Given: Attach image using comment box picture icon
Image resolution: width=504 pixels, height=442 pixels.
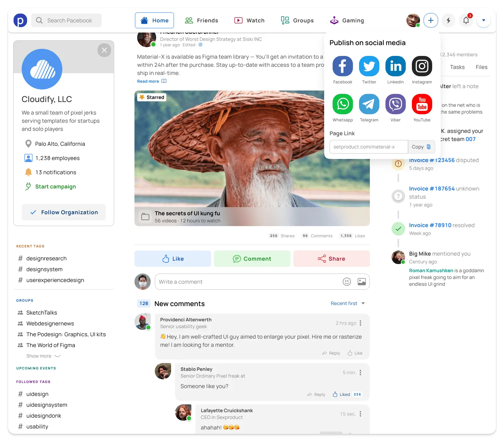Looking at the screenshot, I should point(361,282).
